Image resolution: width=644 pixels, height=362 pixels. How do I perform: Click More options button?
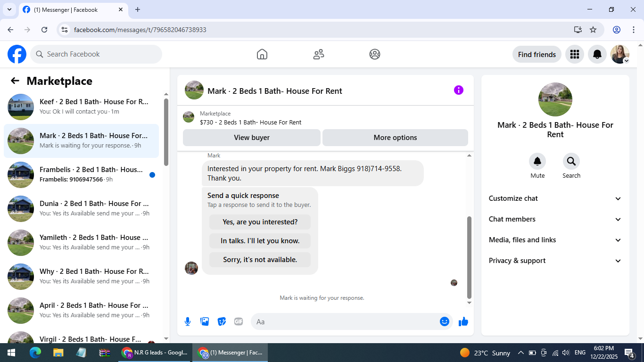[x=395, y=138]
